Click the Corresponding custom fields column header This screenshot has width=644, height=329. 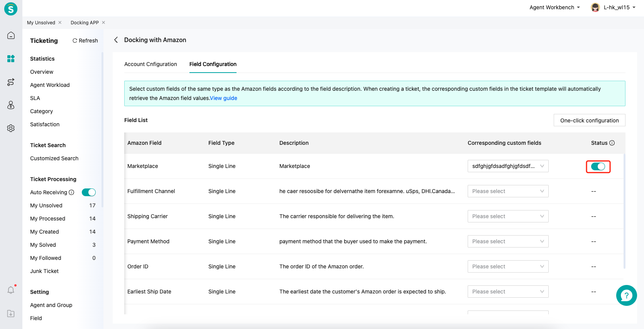point(504,143)
